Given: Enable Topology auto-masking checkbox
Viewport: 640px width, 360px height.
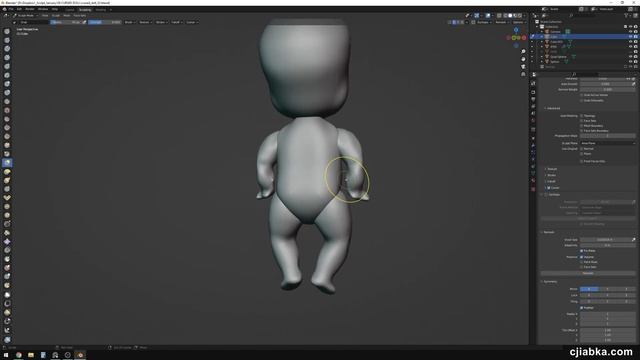Looking at the screenshot, I should point(582,116).
